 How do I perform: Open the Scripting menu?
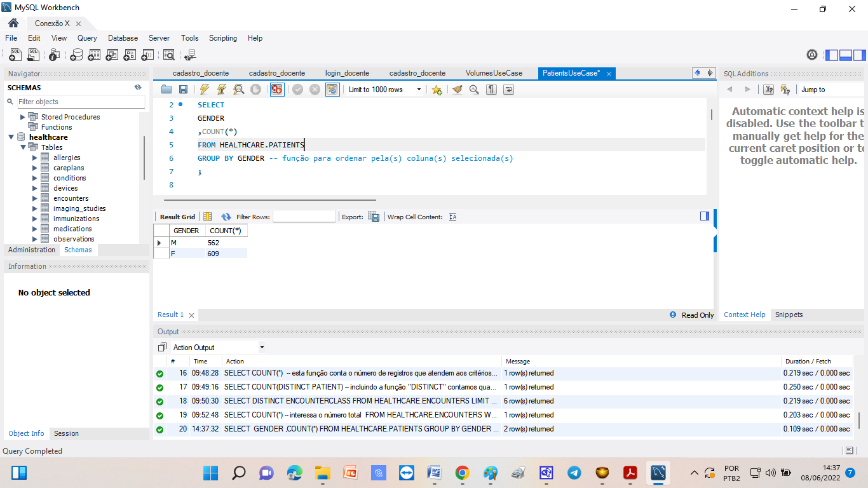point(223,38)
